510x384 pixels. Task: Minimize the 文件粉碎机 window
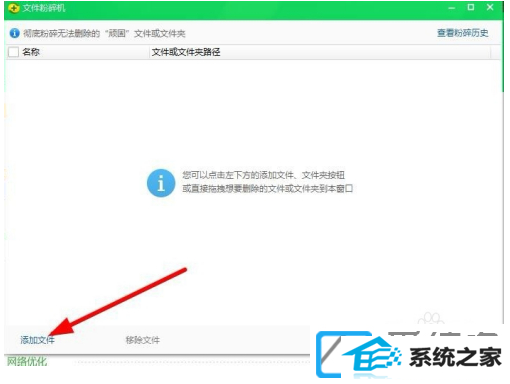(x=452, y=8)
